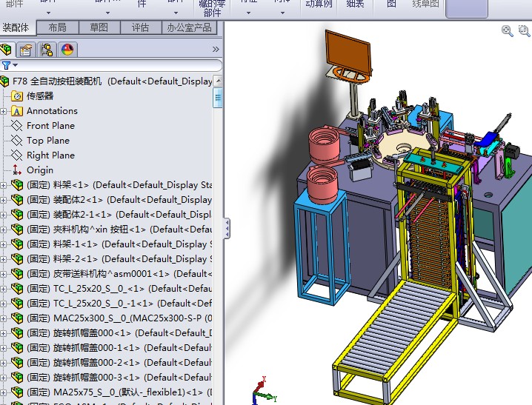Screen dimensions: 532x405
Task: Select the 旋转抓帽盖000-1<1> tree row
Action: (110, 348)
